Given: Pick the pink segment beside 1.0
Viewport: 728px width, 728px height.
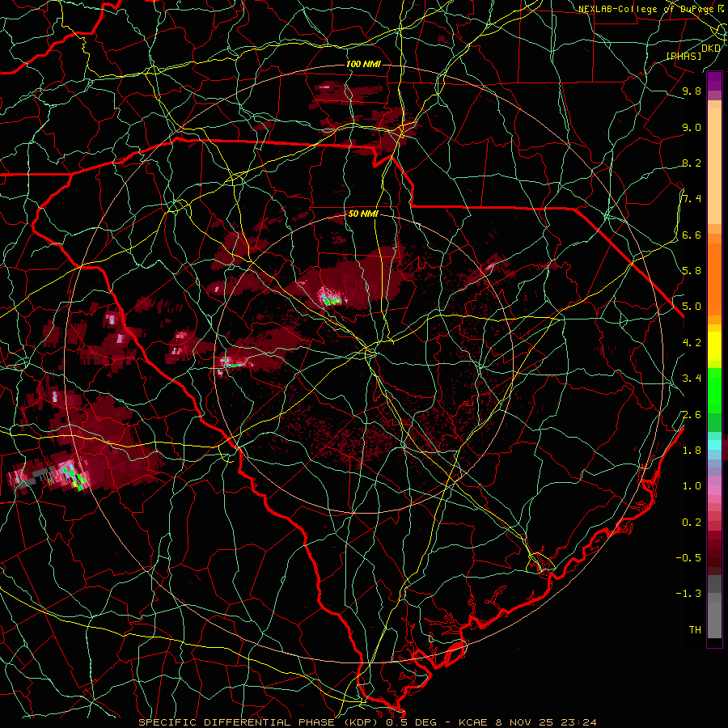Looking at the screenshot, I should (x=714, y=490).
